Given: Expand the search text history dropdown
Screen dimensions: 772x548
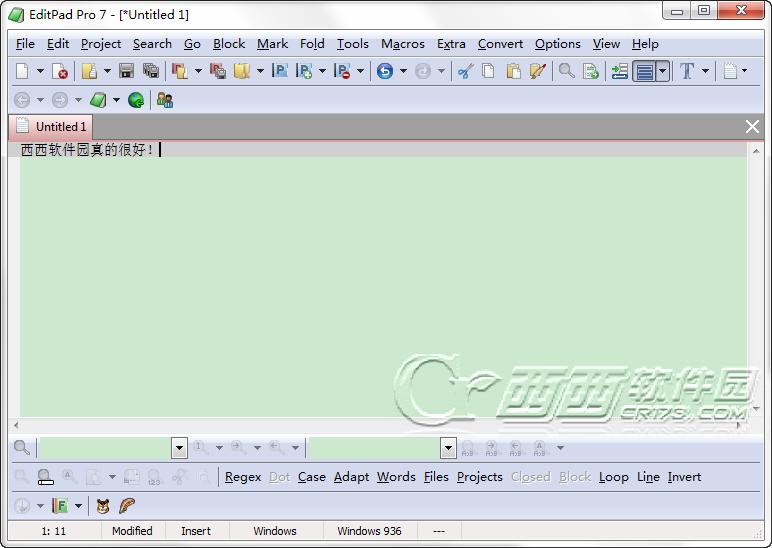Looking at the screenshot, I should pyautogui.click(x=179, y=448).
